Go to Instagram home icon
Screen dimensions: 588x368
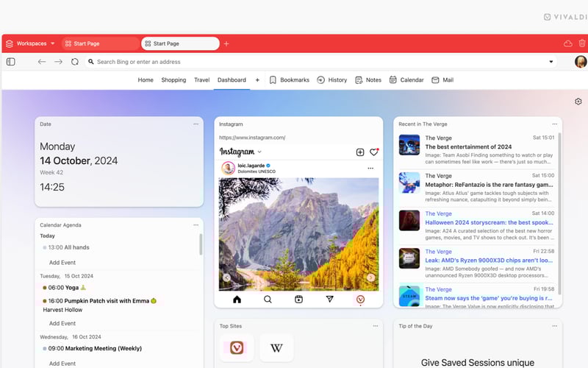click(x=237, y=300)
